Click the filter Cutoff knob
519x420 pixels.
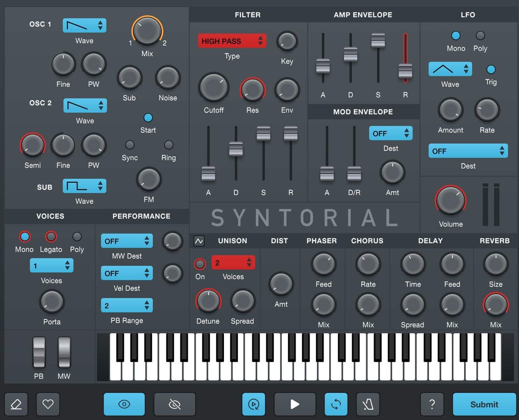(x=213, y=87)
